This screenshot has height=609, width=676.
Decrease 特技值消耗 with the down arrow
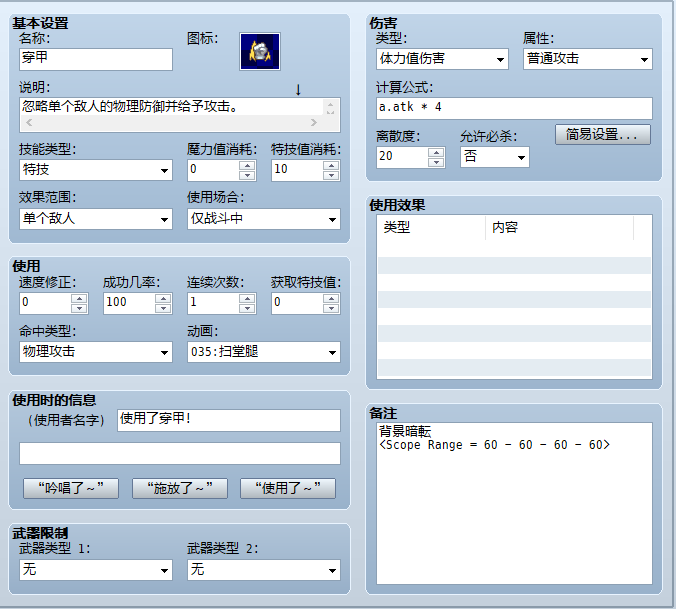point(331,175)
